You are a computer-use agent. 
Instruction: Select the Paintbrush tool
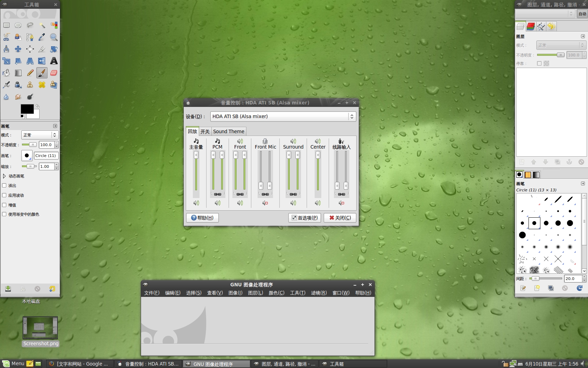pos(42,73)
